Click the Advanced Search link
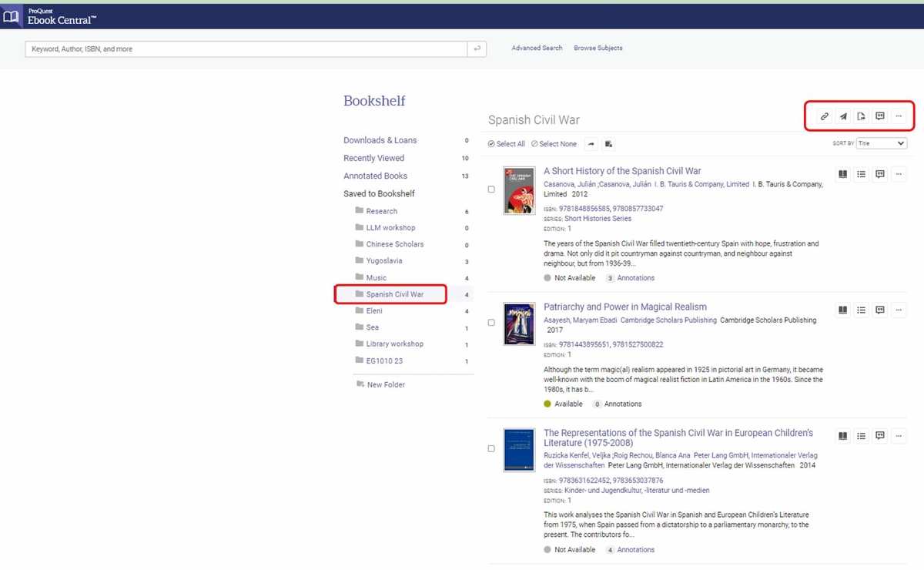Screen dimensions: 924x570 tap(537, 48)
